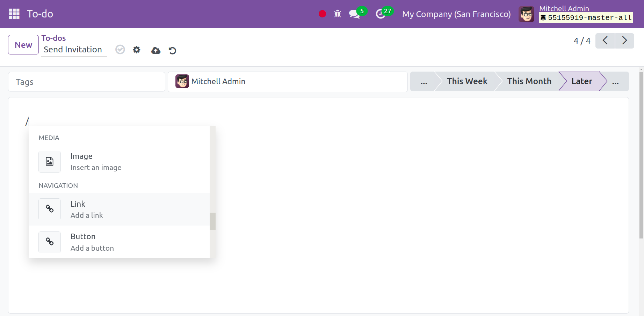644x316 pixels.
Task: Open My Company (San Francisco) switcher
Action: (x=456, y=14)
